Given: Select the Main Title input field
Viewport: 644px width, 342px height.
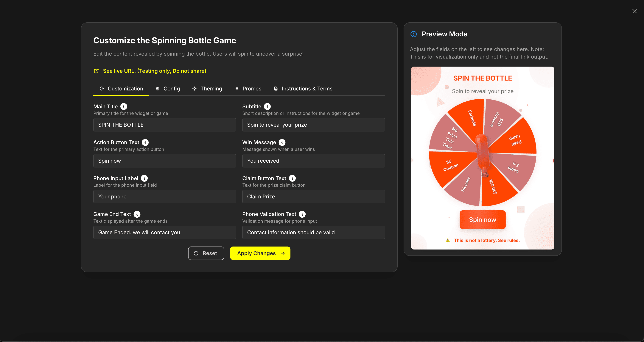Looking at the screenshot, I should (x=164, y=125).
